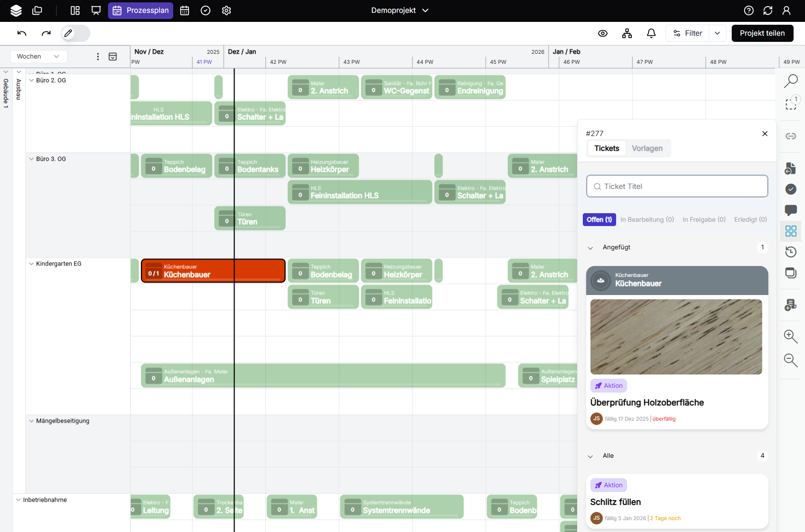Switch to the Vorlagen tab

tap(647, 148)
